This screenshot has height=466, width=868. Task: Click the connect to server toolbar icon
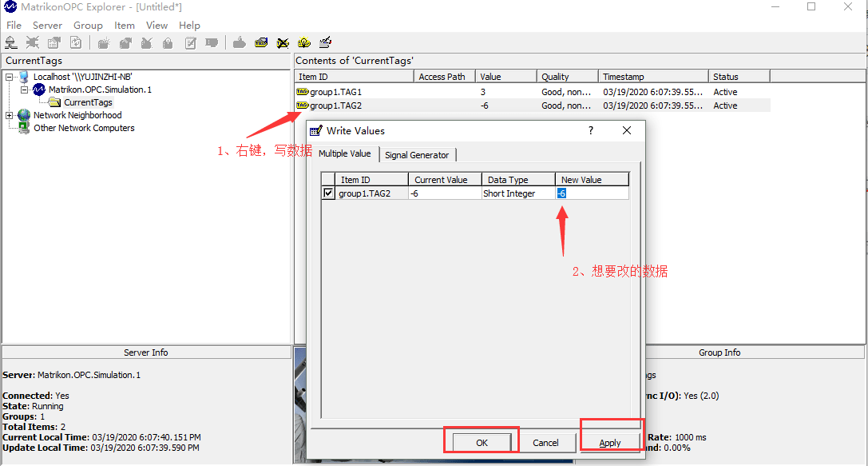point(11,42)
